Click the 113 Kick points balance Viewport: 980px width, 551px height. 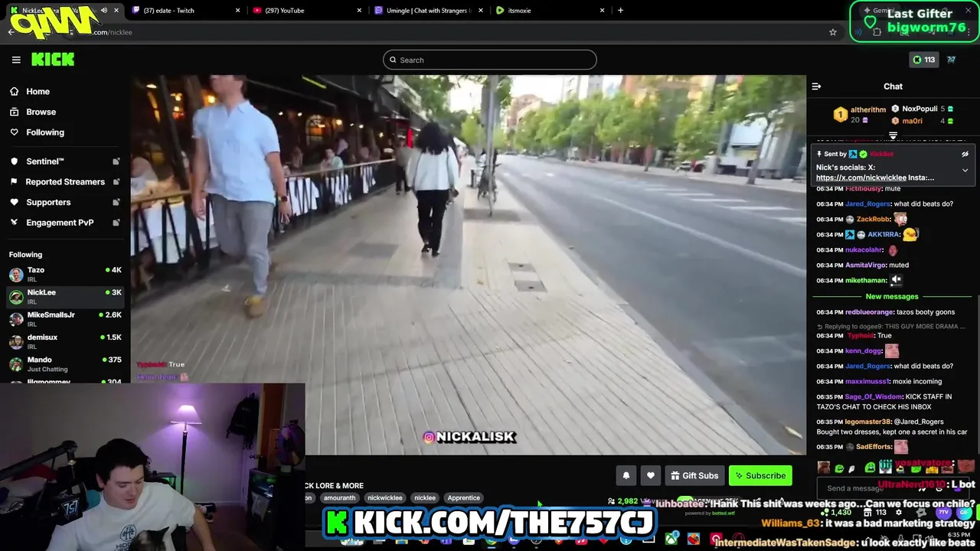pos(923,60)
